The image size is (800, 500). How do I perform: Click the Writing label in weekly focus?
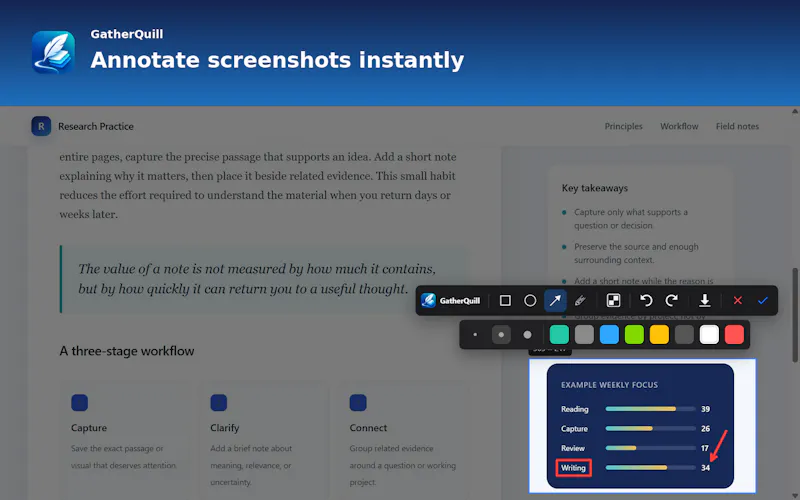[573, 468]
